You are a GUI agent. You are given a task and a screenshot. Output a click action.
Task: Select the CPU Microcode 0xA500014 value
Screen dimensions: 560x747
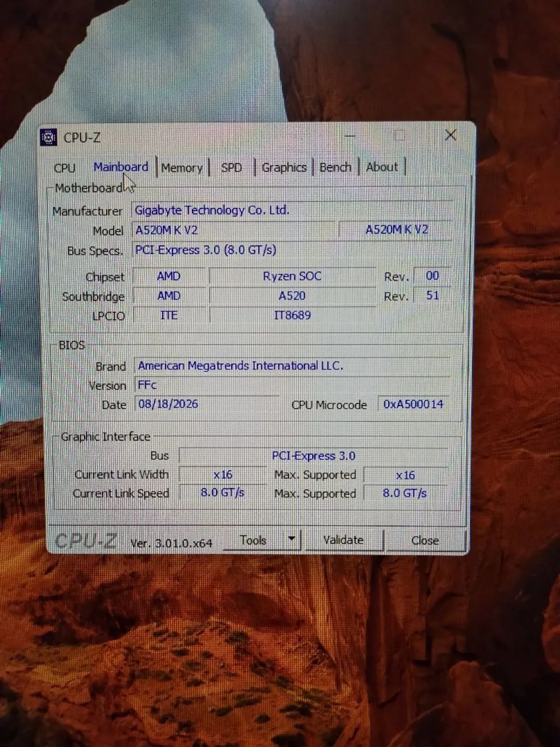coord(414,404)
